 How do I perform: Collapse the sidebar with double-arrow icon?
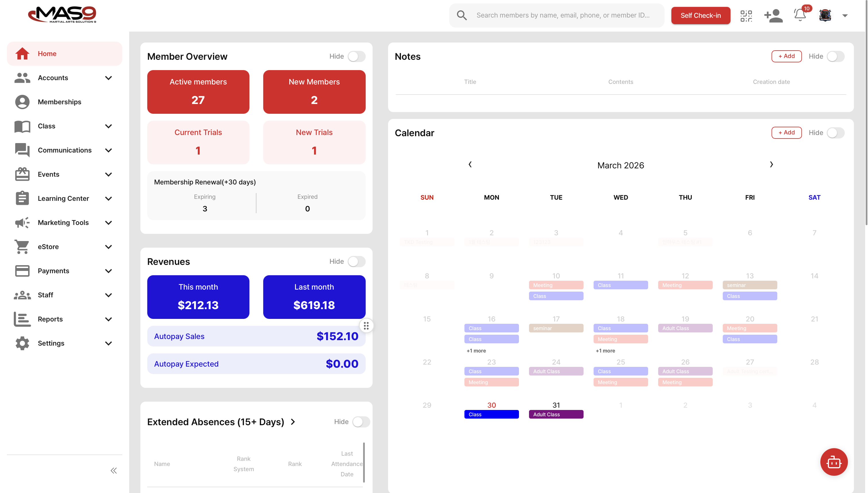(114, 470)
